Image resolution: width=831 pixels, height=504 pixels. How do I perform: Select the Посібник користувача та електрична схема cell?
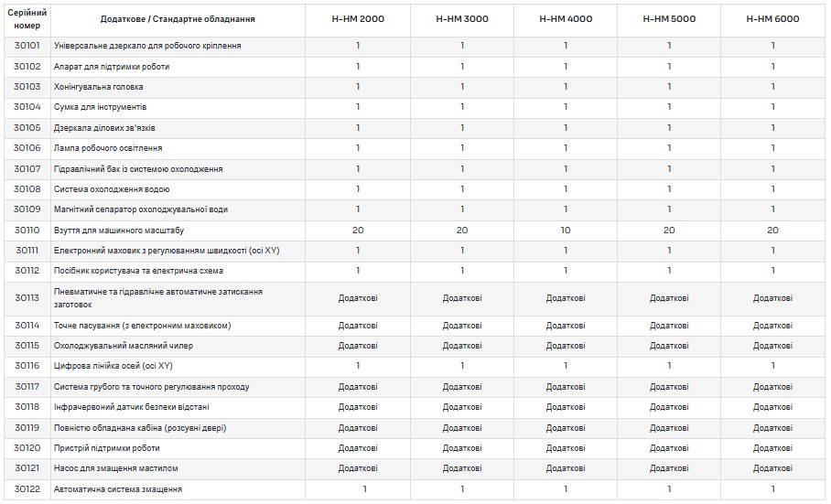[138, 271]
